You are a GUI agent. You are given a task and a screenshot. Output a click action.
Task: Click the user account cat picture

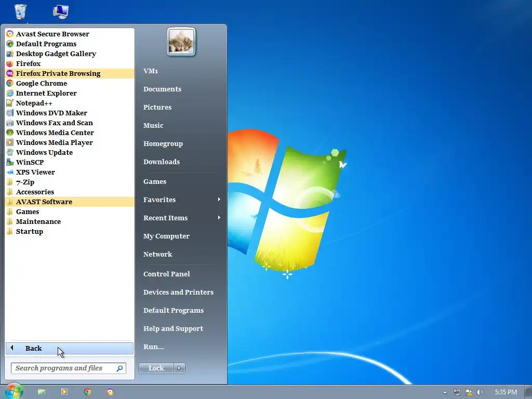(181, 42)
